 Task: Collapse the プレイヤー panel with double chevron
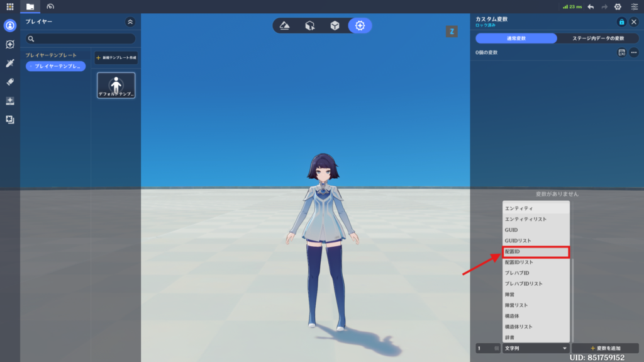[x=130, y=22]
